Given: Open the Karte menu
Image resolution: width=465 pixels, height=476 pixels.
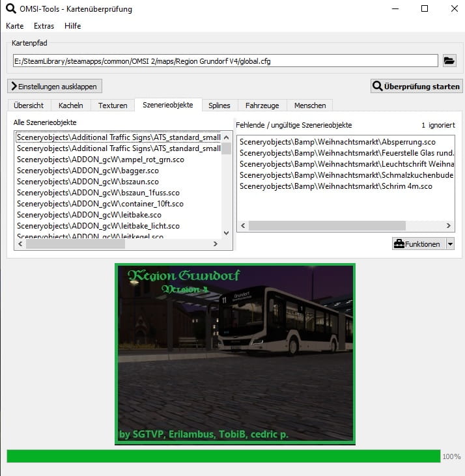Looking at the screenshot, I should coord(14,26).
